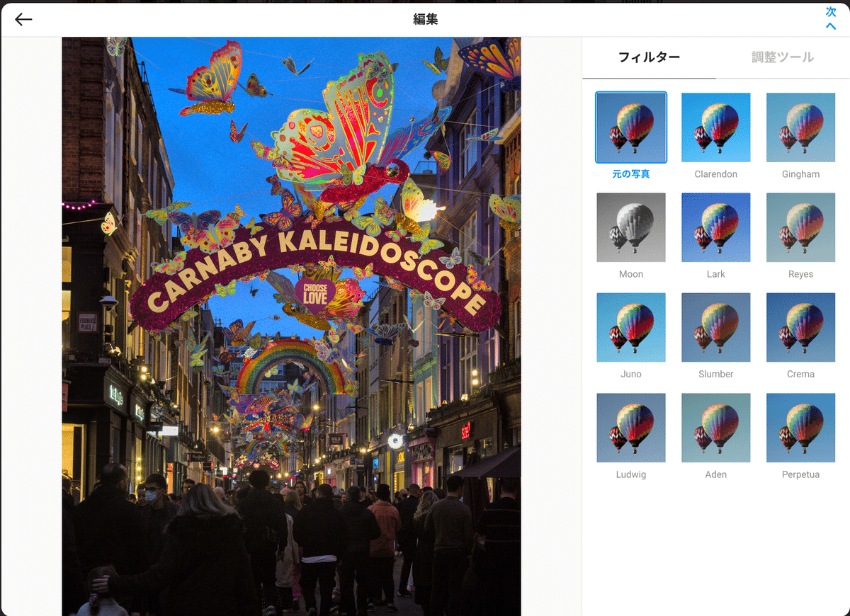This screenshot has width=850, height=616.
Task: Apply the Gingham filter thumbnail
Action: click(x=801, y=127)
